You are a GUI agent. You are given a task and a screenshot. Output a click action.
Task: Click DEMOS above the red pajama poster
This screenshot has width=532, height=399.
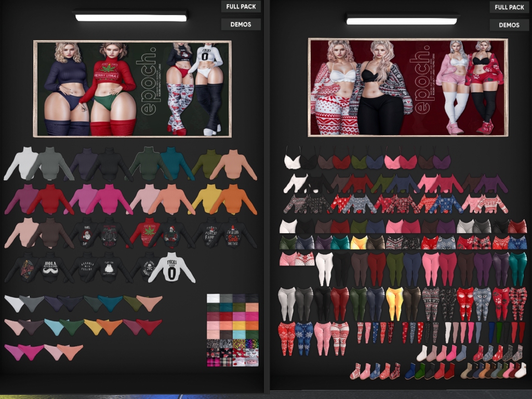click(509, 25)
